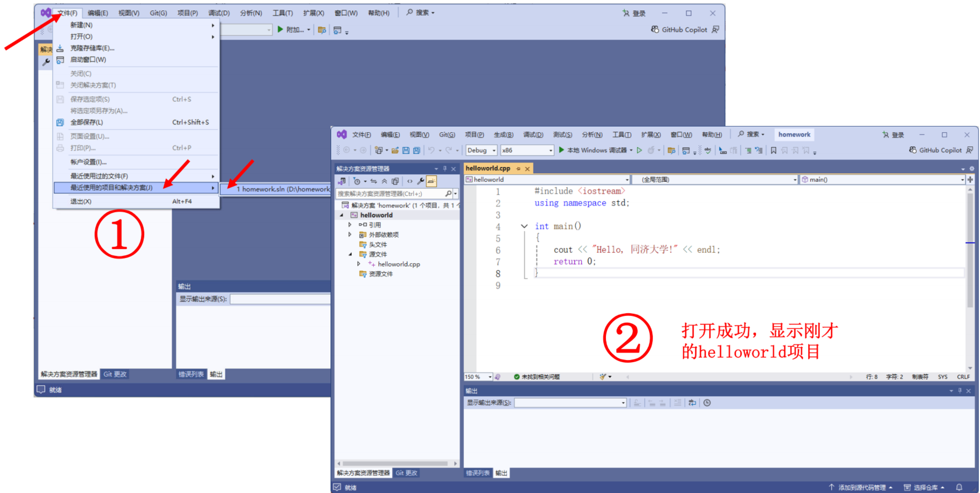Click the Undo toolbar icon
The width and height of the screenshot is (980, 493).
tap(431, 151)
